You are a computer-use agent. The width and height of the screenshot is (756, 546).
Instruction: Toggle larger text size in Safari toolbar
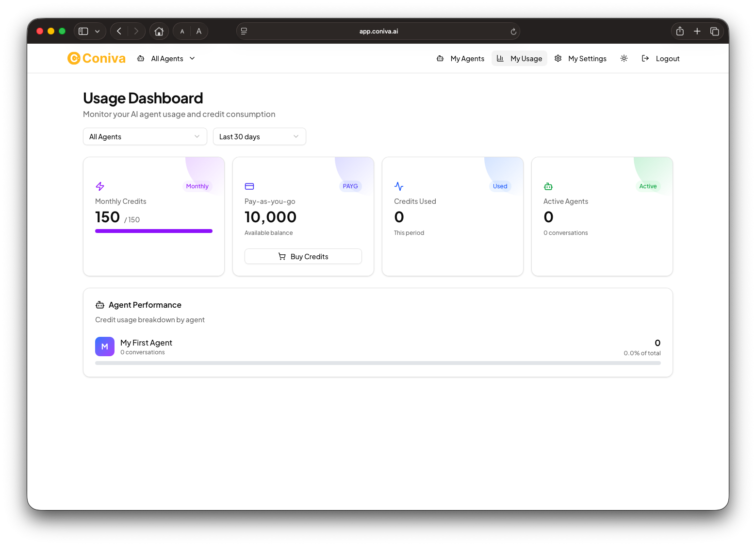198,31
